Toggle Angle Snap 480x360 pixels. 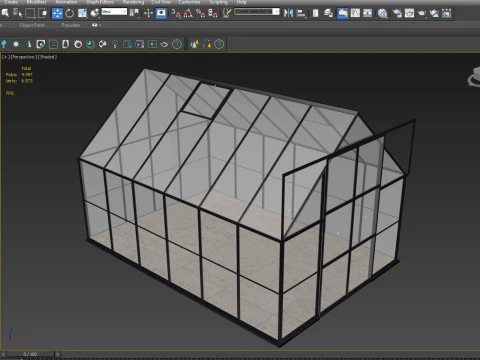pyautogui.click(x=188, y=13)
